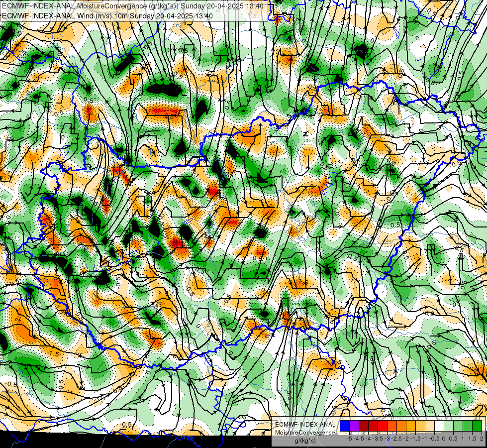Click the legend's MoistureConvergence label
The width and height of the screenshot is (487, 448).
pyautogui.click(x=305, y=433)
